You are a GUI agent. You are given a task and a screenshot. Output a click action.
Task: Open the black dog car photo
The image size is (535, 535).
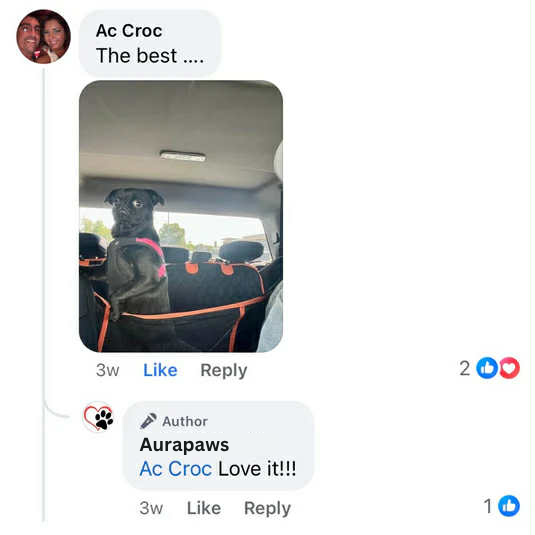point(181,216)
